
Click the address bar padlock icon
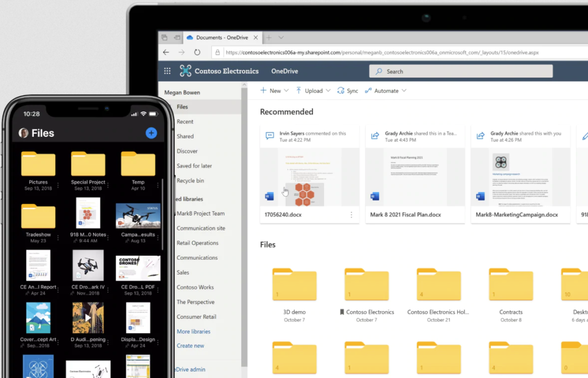click(x=218, y=52)
